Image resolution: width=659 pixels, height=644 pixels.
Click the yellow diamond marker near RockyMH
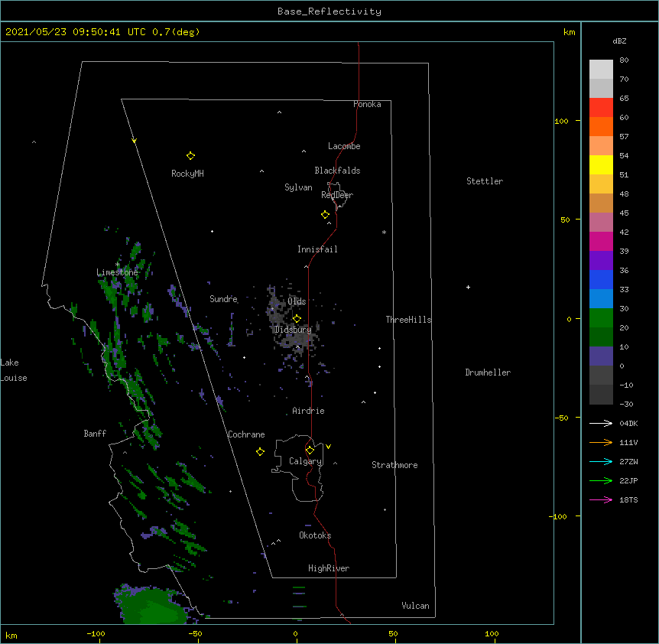tap(190, 156)
